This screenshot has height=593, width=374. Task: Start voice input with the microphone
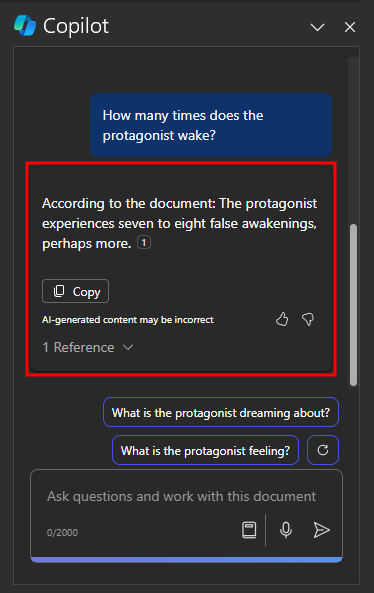click(x=286, y=530)
